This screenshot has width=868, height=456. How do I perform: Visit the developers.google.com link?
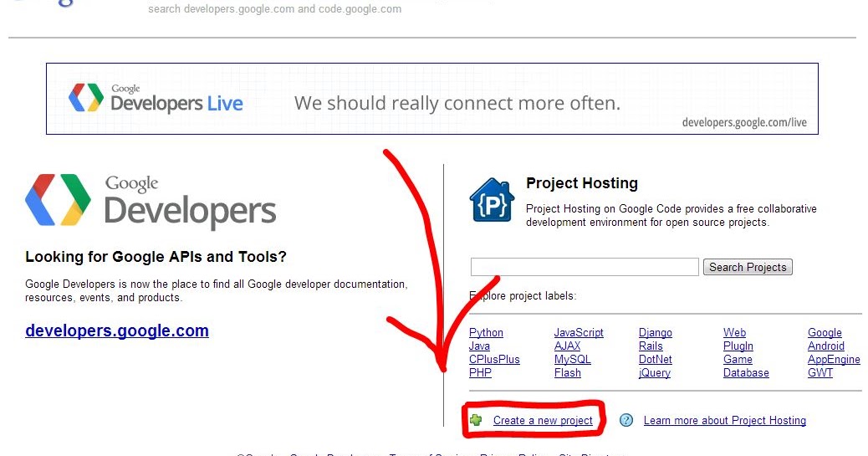(x=117, y=330)
